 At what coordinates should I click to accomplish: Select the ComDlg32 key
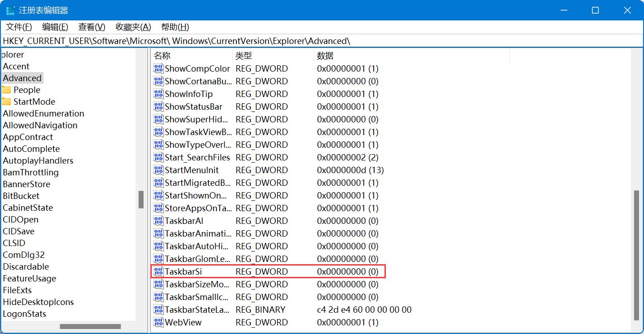pyautogui.click(x=24, y=255)
